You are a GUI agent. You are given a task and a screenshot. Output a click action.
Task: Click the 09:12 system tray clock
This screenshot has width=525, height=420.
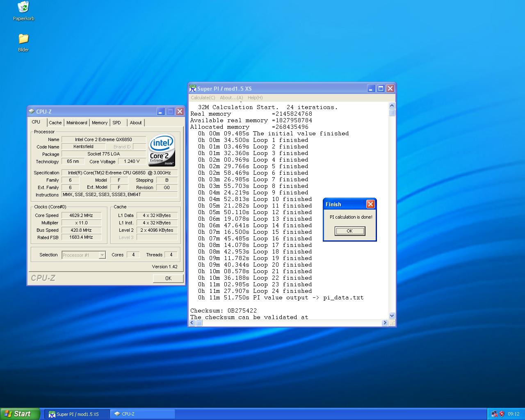click(514, 414)
